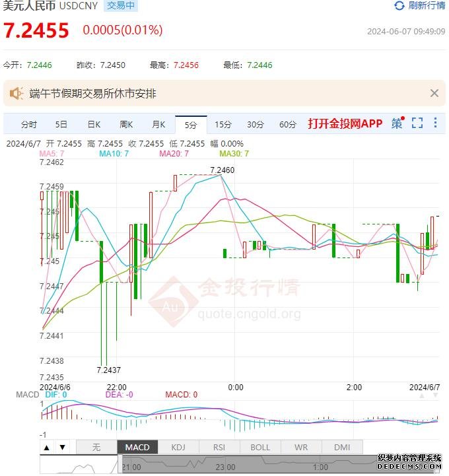Image resolution: width=449 pixels, height=476 pixels.
Task: Click the 7.2460 high price marker
Action: [x=223, y=170]
